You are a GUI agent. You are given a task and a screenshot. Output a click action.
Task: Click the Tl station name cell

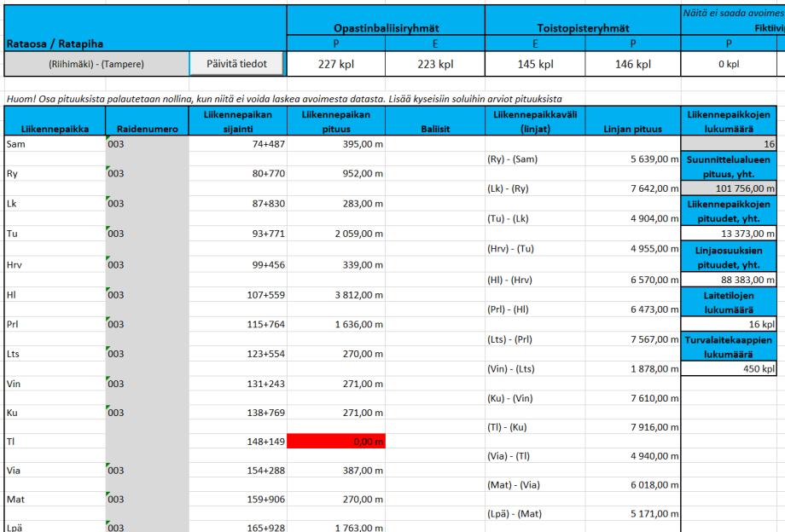55,441
